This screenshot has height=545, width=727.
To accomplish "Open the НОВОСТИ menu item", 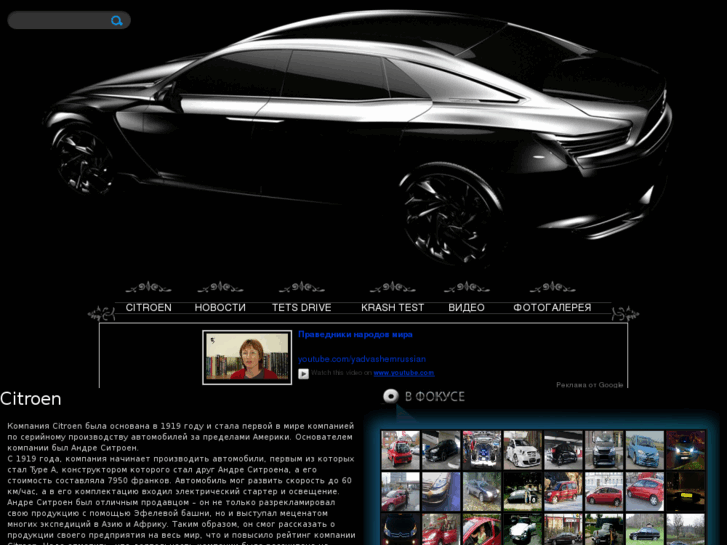I will tap(220, 308).
